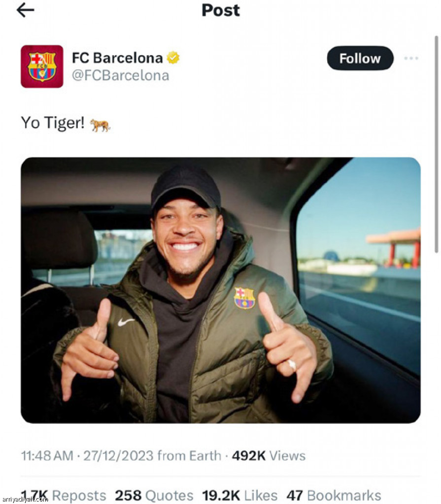Open the @FCBarcelona handle link
Screen dimensions: 441x504
coord(120,75)
